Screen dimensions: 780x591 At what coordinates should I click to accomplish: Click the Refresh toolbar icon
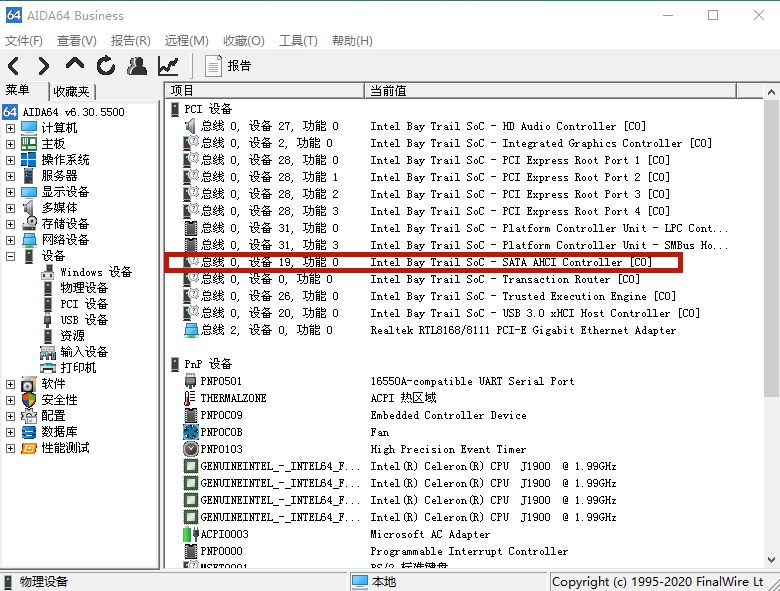[x=105, y=66]
